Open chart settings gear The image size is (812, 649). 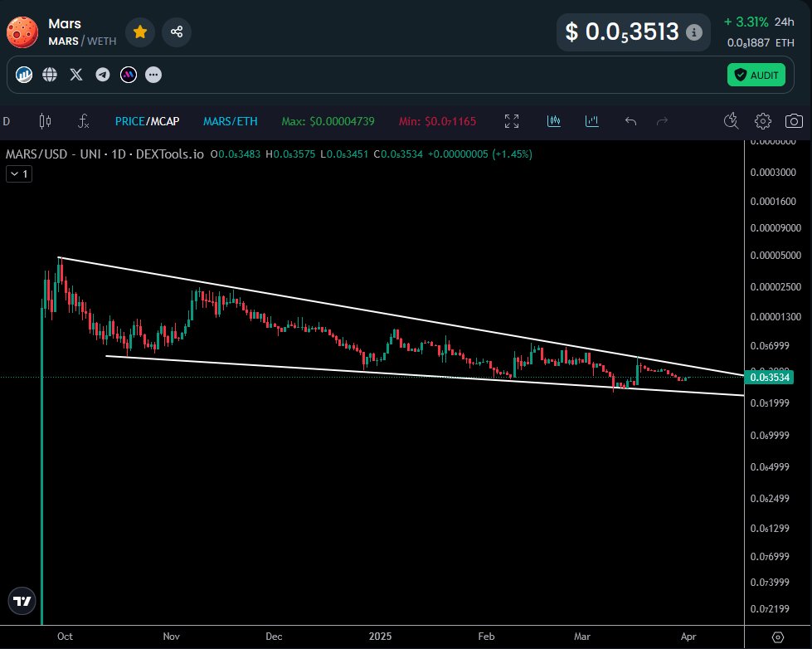(762, 121)
